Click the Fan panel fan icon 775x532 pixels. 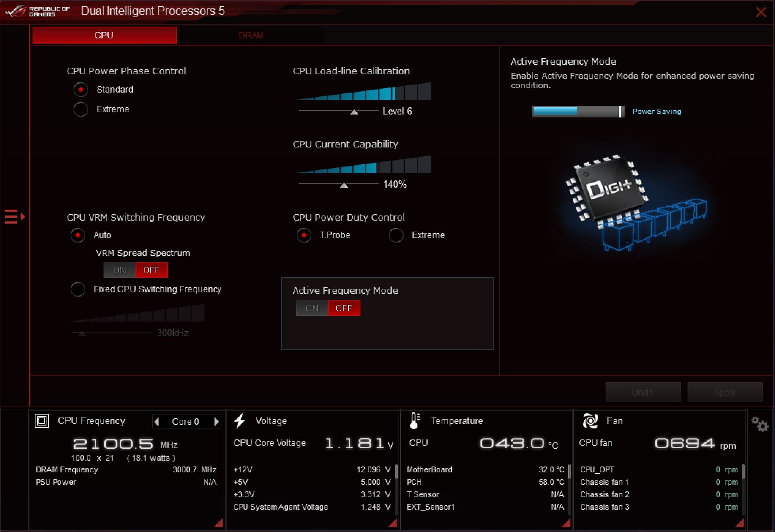click(x=590, y=421)
